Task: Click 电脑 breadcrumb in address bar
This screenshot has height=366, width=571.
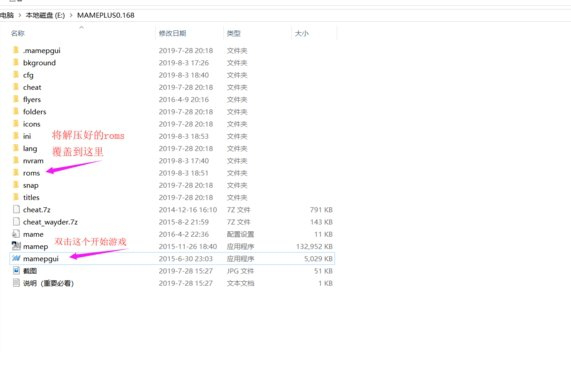Action: pyautogui.click(x=7, y=15)
